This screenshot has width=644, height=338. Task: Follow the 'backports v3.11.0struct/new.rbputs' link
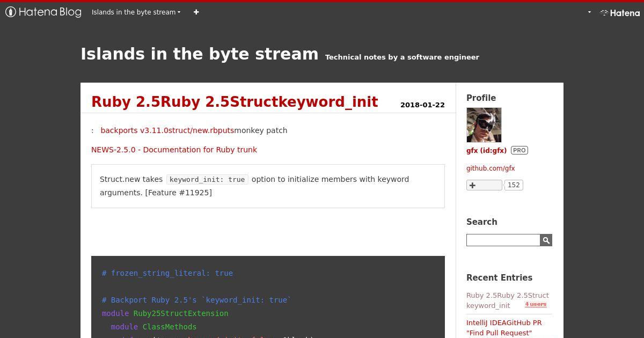[167, 130]
